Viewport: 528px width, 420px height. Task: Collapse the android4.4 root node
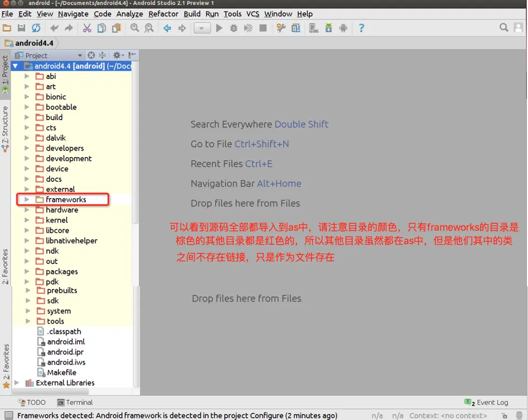click(15, 66)
